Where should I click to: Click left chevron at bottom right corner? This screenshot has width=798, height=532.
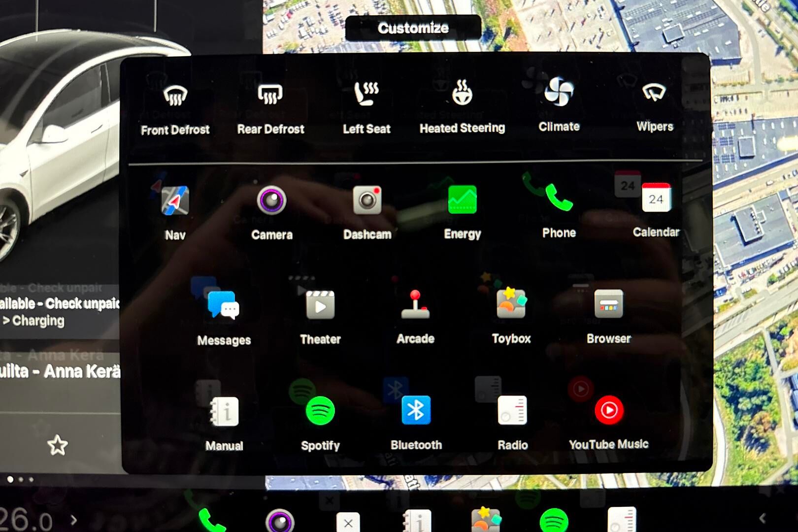pyautogui.click(x=762, y=518)
